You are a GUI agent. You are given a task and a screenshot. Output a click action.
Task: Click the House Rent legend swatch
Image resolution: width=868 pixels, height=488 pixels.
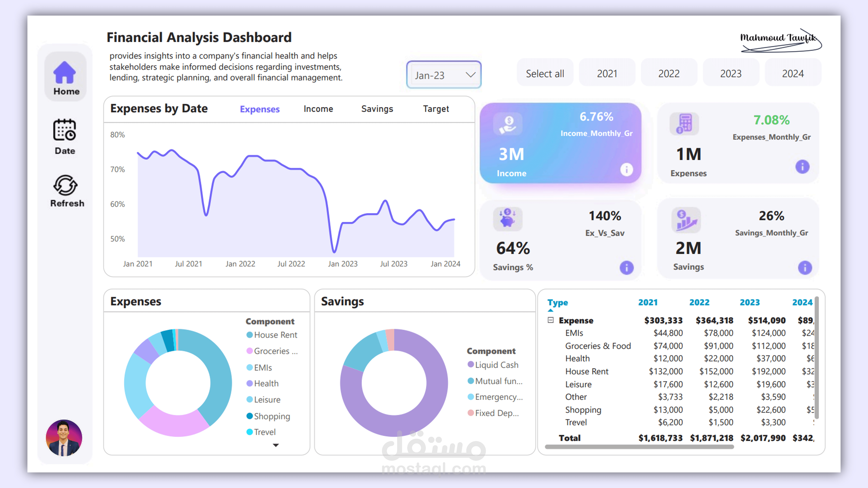click(250, 335)
